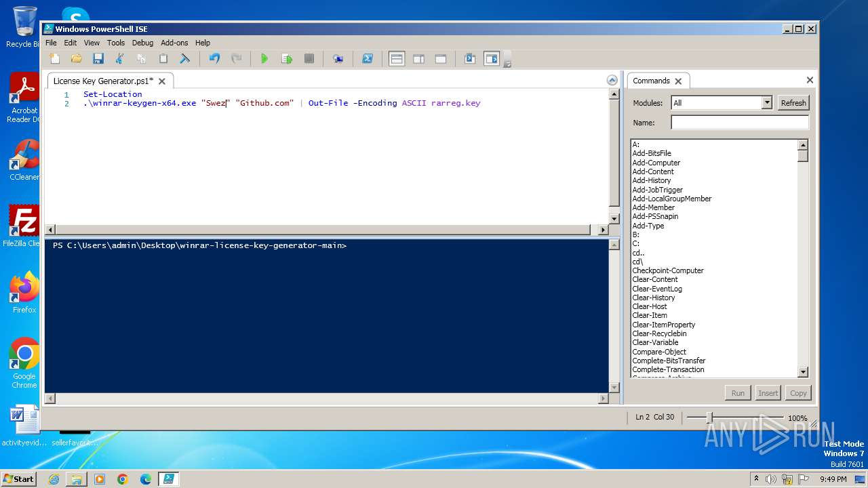The width and height of the screenshot is (868, 488).
Task: Click script pane vertical scrollbar down arrow
Action: (614, 219)
